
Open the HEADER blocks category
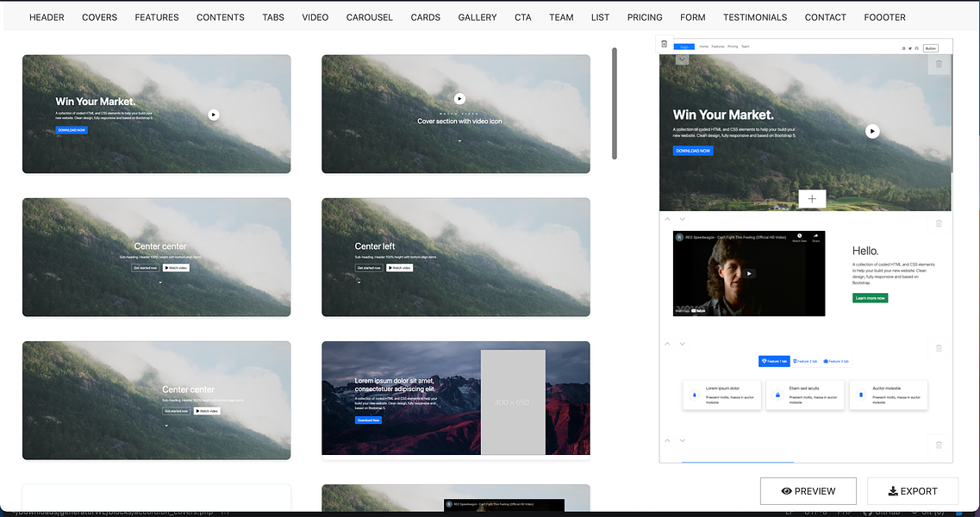pos(47,17)
